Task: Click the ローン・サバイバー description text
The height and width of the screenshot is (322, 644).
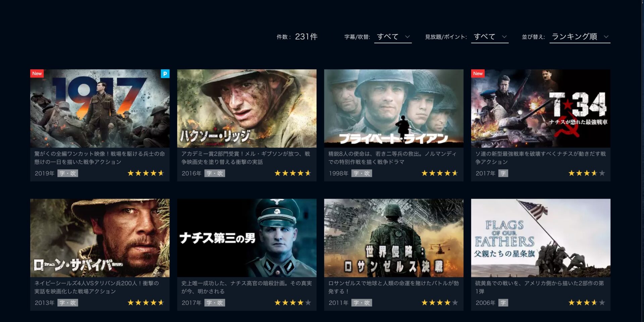Action: pos(97,287)
